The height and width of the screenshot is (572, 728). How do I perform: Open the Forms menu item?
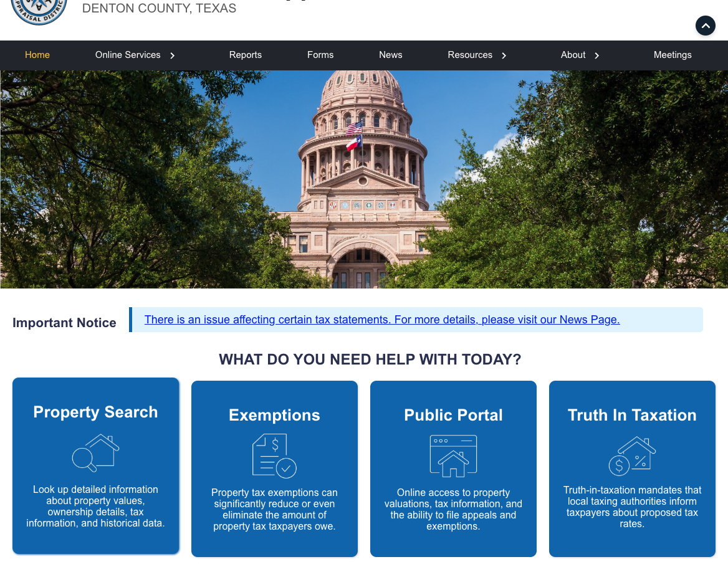tap(320, 55)
